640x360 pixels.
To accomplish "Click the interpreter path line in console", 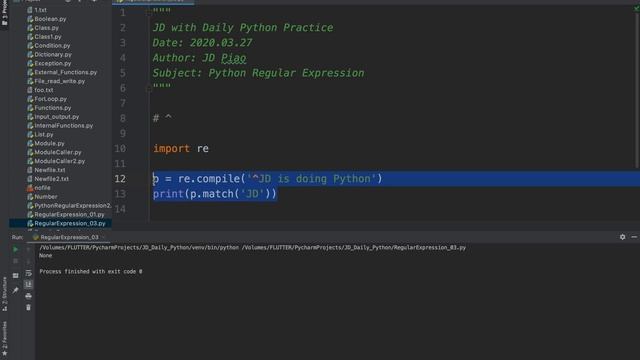I will (x=252, y=247).
